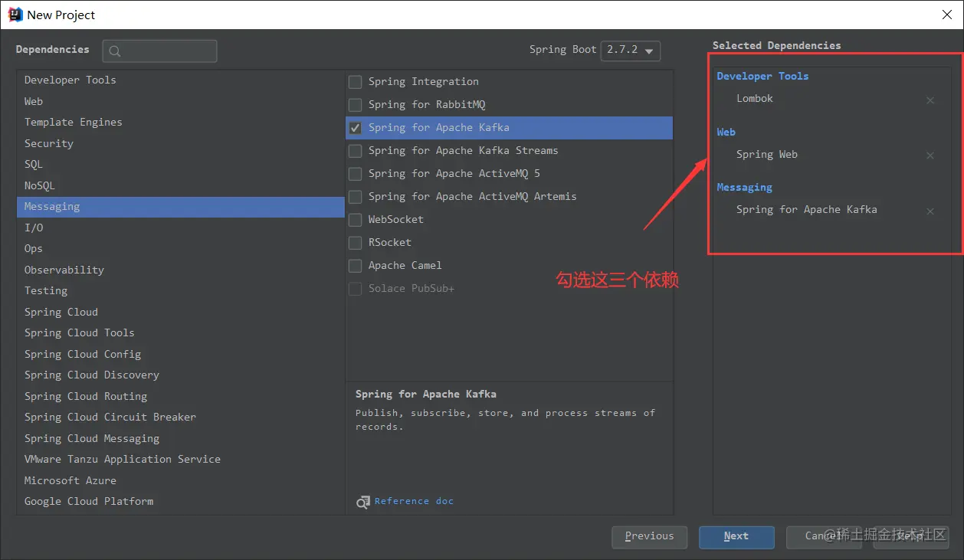964x560 pixels.
Task: Select Spring Cloud Circuit Breaker
Action: click(181, 417)
